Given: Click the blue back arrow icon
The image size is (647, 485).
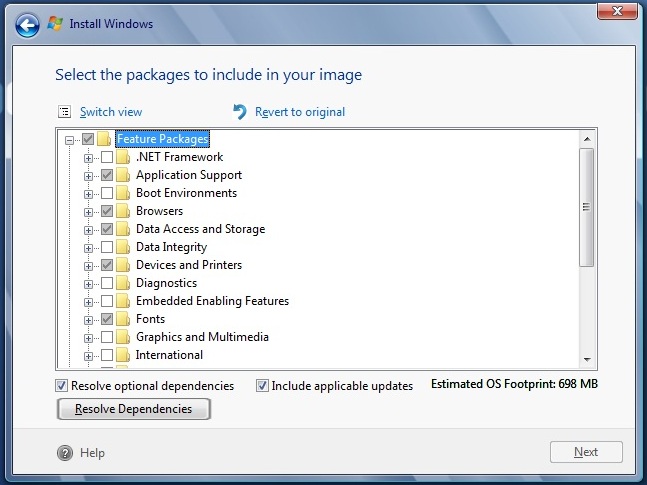Looking at the screenshot, I should click(x=27, y=25).
